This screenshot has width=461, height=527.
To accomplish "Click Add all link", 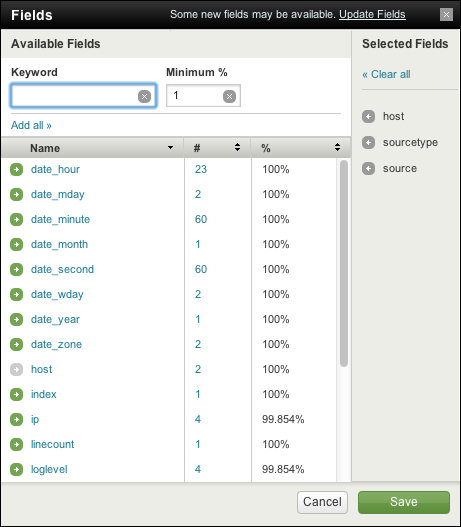I will 31,125.
